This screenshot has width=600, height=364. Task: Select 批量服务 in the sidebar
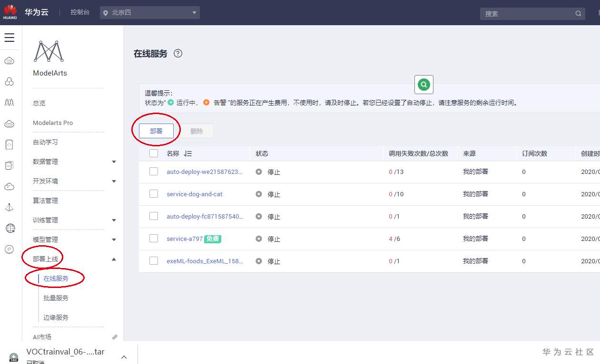[56, 298]
